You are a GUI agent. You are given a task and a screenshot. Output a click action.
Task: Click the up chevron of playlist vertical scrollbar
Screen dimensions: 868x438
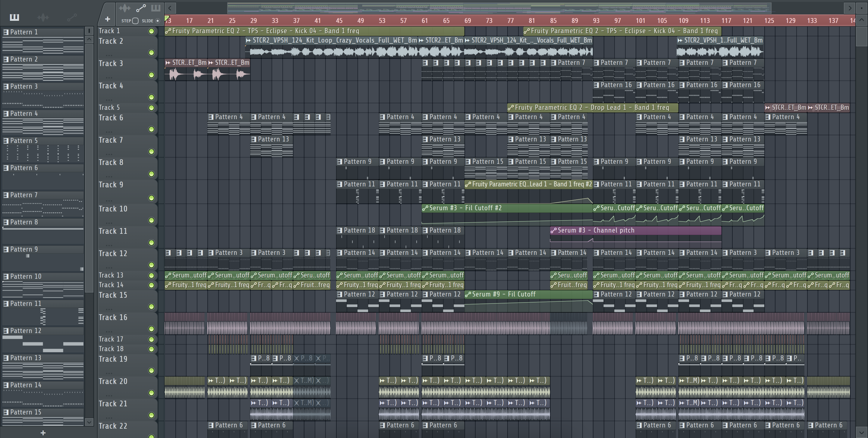click(x=861, y=20)
